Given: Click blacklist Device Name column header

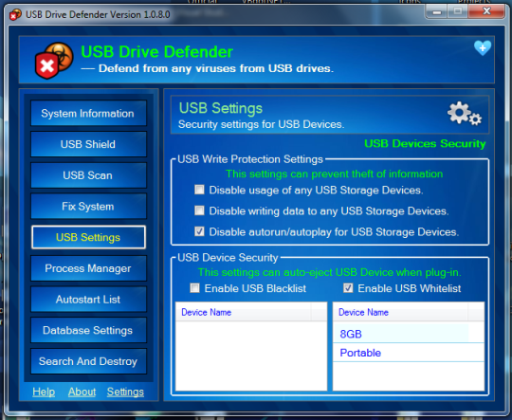Looking at the screenshot, I should 244,312.
